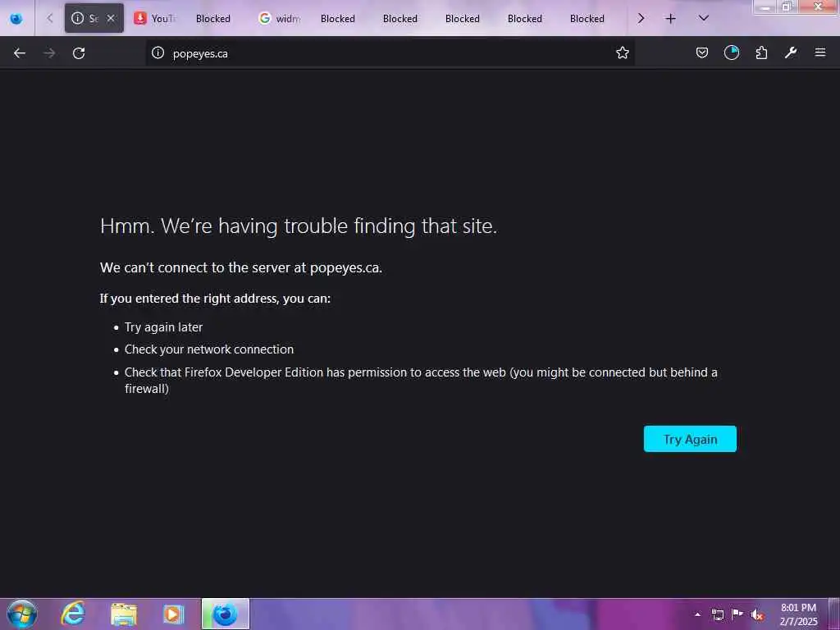Open the Firefox View icon

point(16,19)
